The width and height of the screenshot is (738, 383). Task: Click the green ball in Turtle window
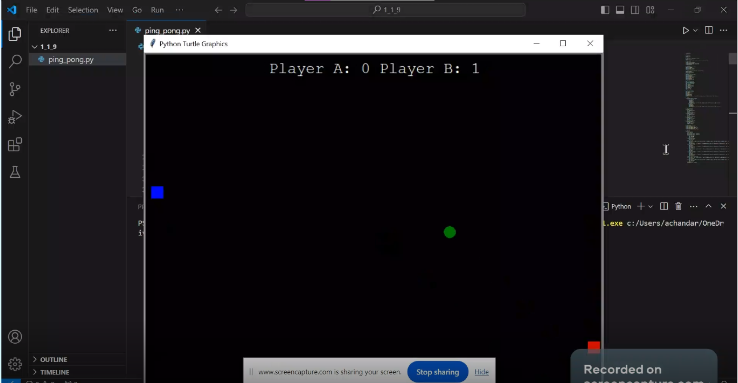(x=449, y=232)
